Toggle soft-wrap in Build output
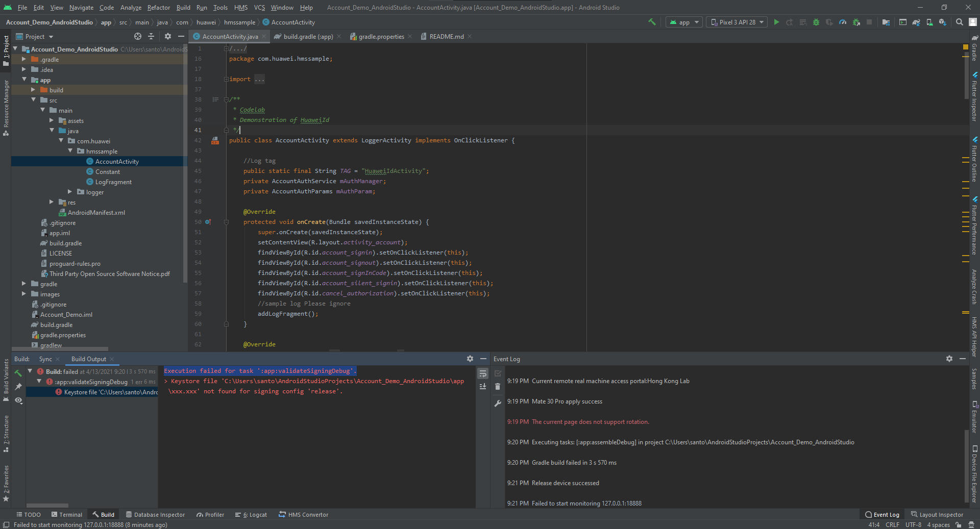Viewport: 980px width, 529px height. pos(482,374)
